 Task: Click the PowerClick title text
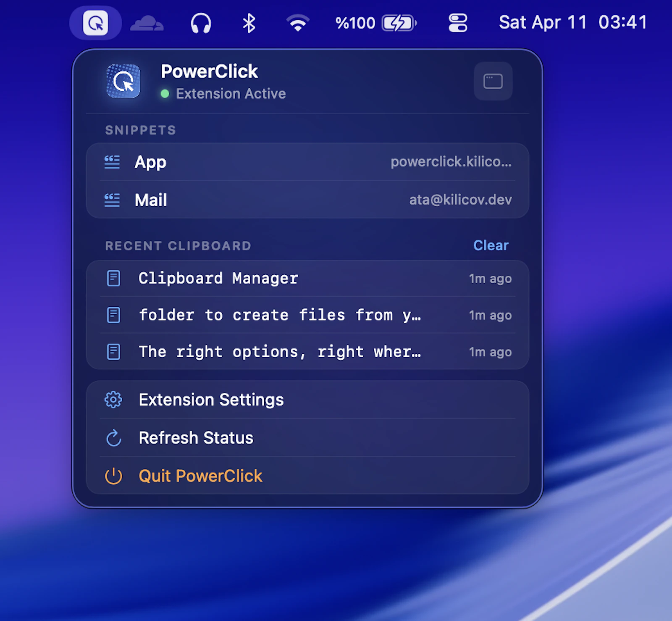(x=209, y=71)
